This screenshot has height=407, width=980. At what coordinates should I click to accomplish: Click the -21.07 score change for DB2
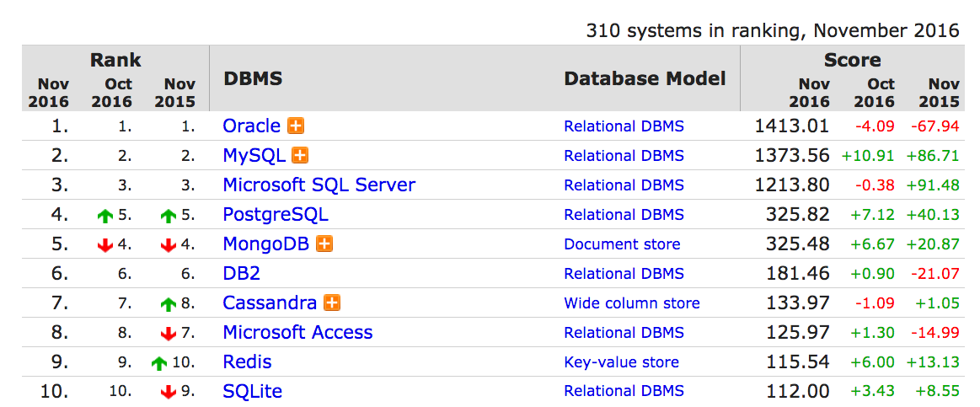click(935, 274)
